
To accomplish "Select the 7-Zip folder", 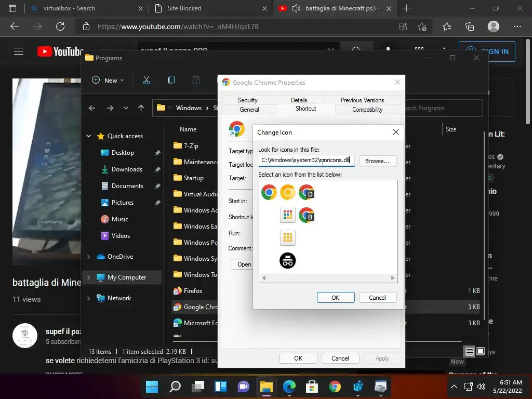I will click(191, 146).
